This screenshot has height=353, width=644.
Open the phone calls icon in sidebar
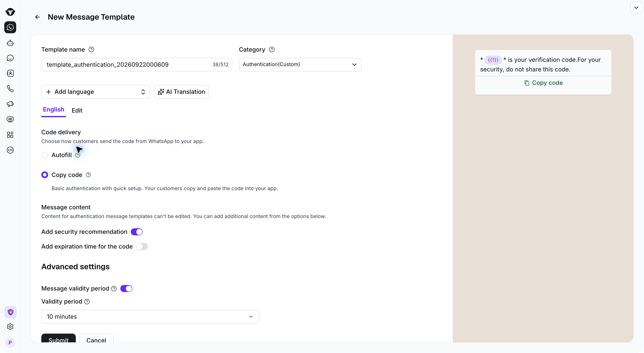coord(10,88)
